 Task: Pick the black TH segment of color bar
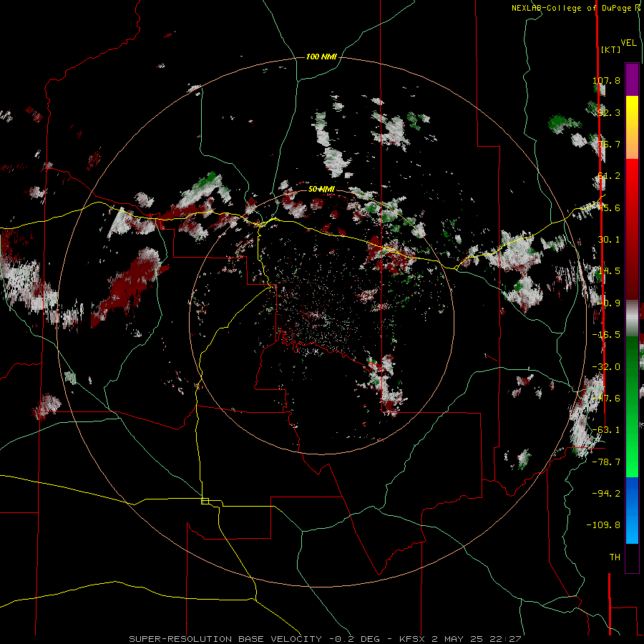632,558
